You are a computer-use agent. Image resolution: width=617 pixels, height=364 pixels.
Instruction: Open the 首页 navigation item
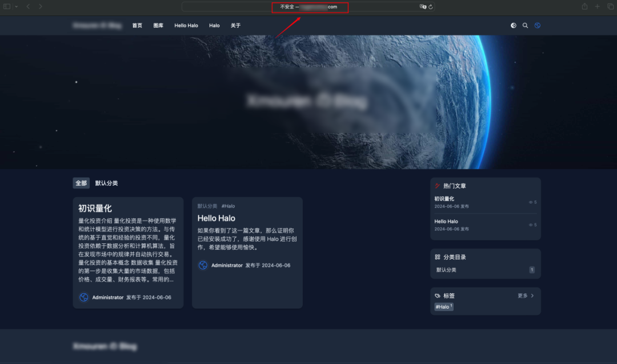(x=137, y=26)
